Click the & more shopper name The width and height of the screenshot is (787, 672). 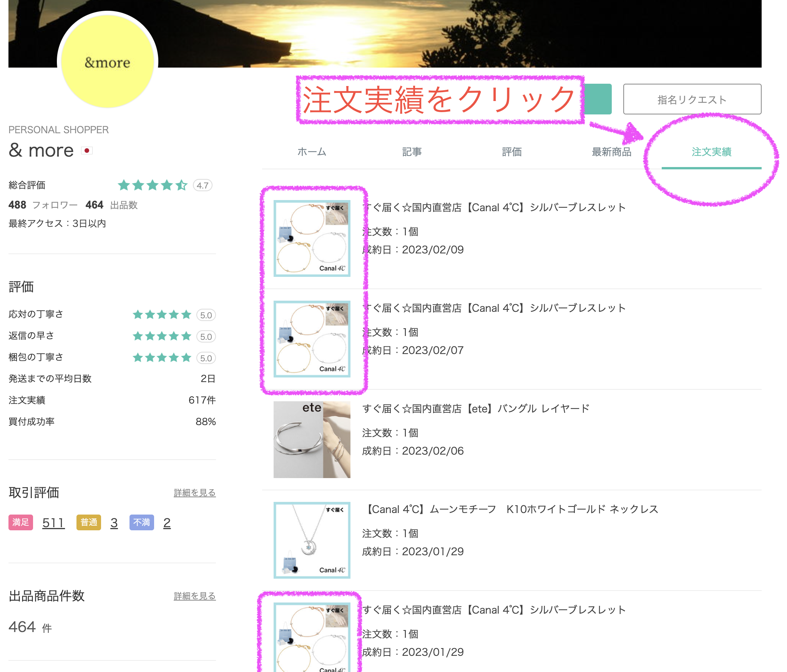click(x=41, y=150)
